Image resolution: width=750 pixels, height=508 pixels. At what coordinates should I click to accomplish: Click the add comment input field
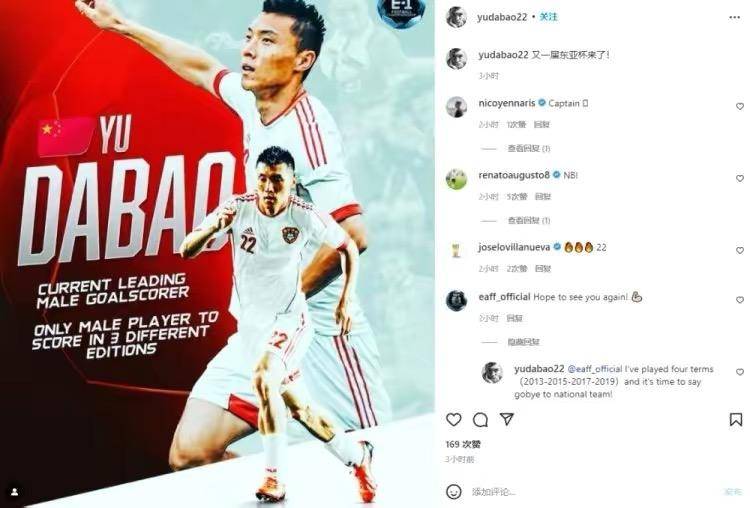(x=593, y=492)
